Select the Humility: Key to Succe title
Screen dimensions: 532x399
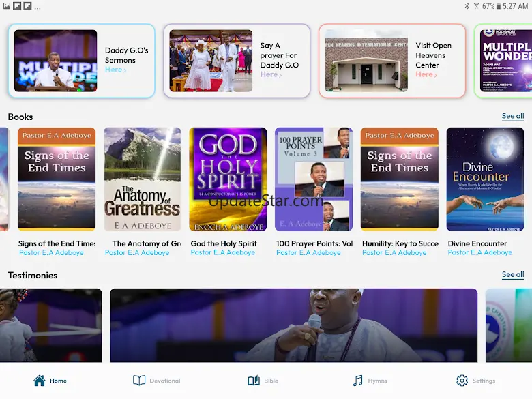(400, 243)
